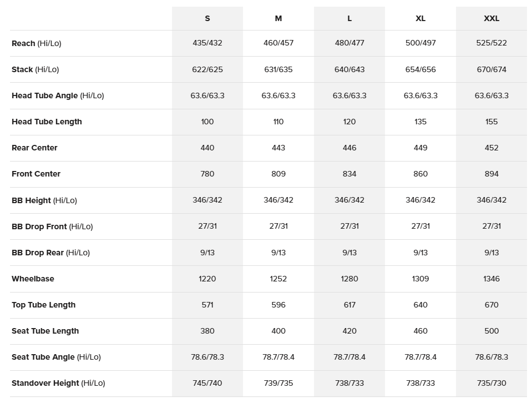Screen dimensions: 532x398
Task: Select the Rear Center row label
Action: pos(34,148)
